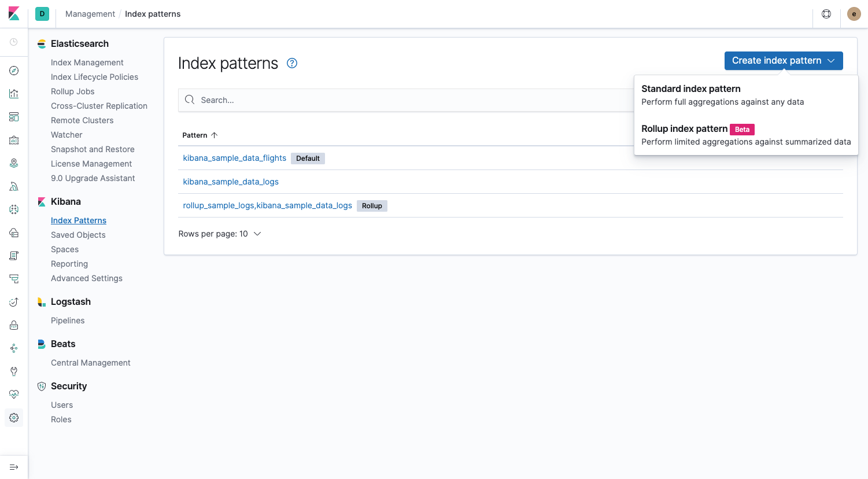Expand the collapsed side navigation
Screen dimensions: 868x479
click(x=14, y=467)
